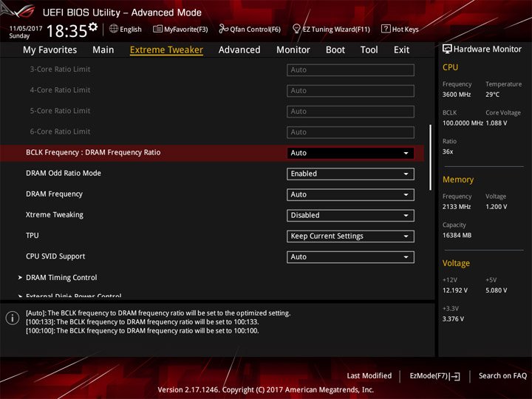Open the Hot Keys question mark icon
Image resolution: width=532 pixels, height=399 pixels.
pyautogui.click(x=386, y=29)
